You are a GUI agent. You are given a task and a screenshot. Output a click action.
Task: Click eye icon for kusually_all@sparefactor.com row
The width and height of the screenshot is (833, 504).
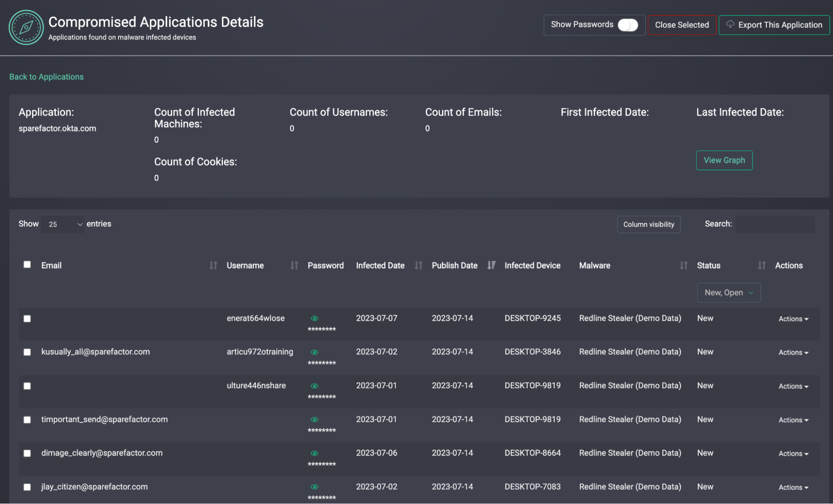(315, 352)
